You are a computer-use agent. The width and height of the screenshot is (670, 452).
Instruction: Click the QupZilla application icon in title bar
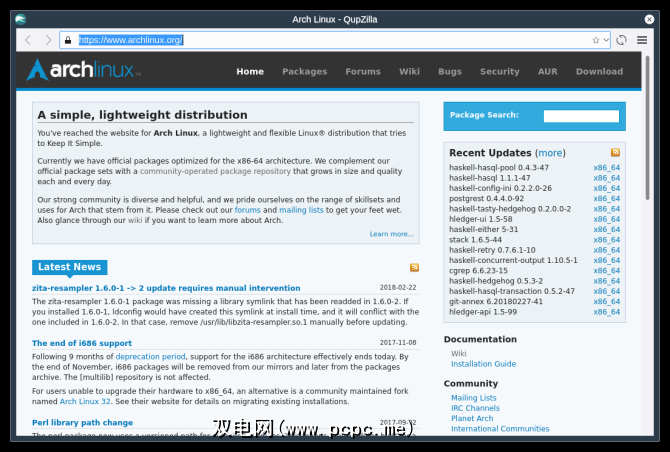[20, 19]
